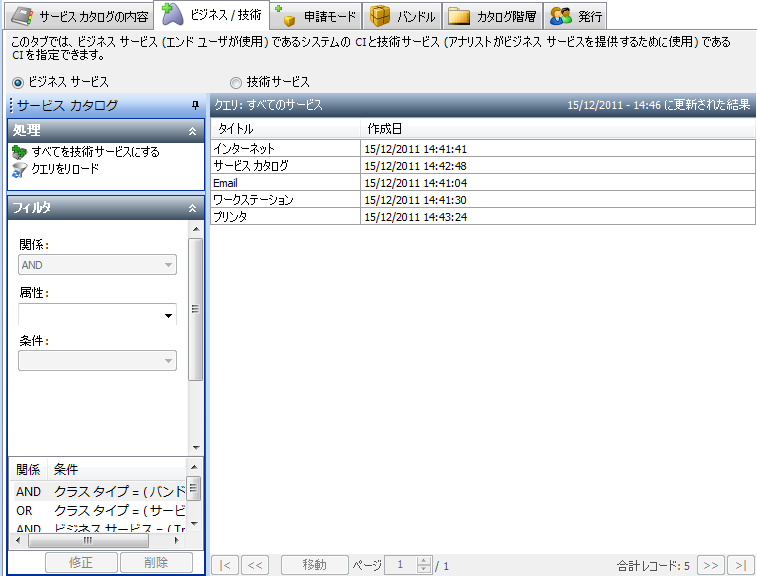This screenshot has height=576, width=757.
Task: Click the 移動 button
Action: coord(314,565)
